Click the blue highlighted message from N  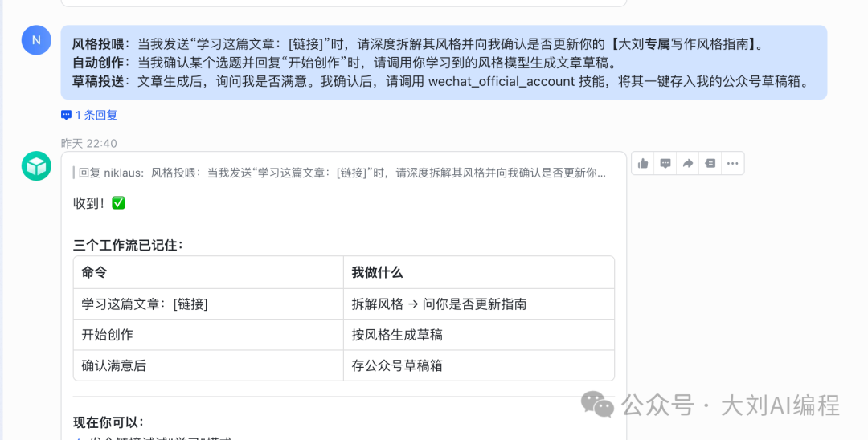click(x=444, y=63)
